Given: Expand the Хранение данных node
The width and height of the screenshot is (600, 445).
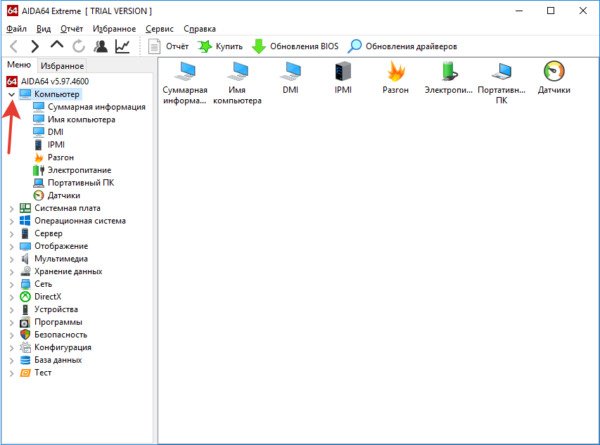Looking at the screenshot, I should [11, 272].
